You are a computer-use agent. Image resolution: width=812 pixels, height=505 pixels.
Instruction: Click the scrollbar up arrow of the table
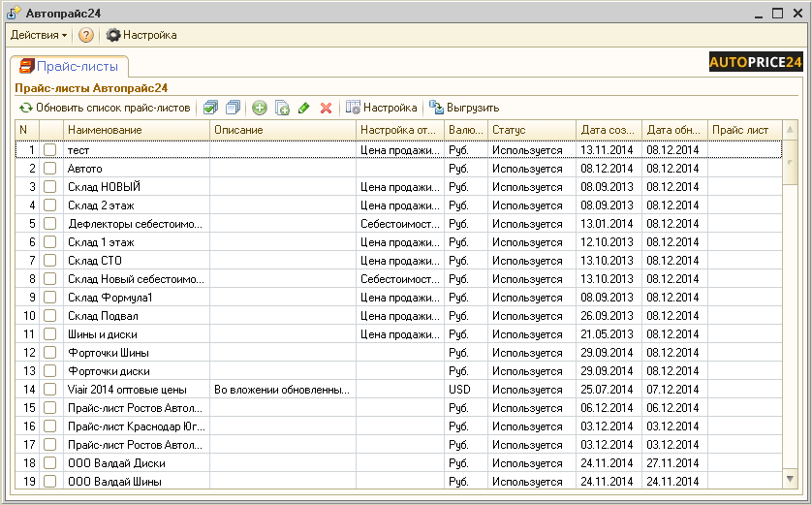tap(790, 130)
